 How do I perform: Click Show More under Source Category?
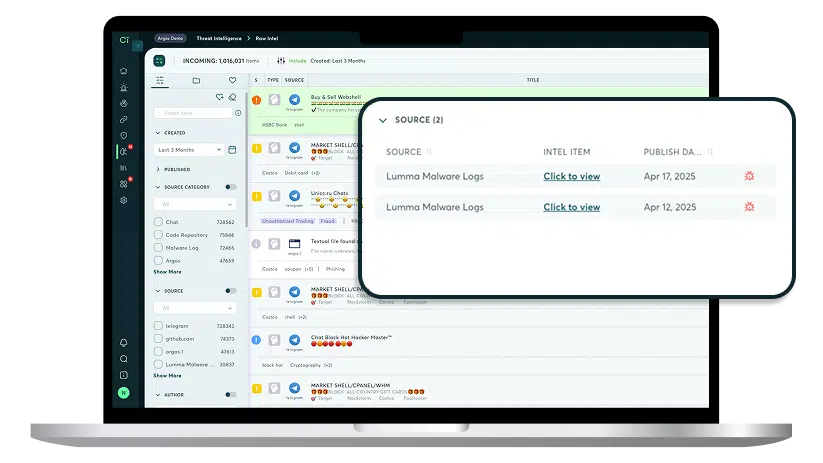(x=167, y=272)
